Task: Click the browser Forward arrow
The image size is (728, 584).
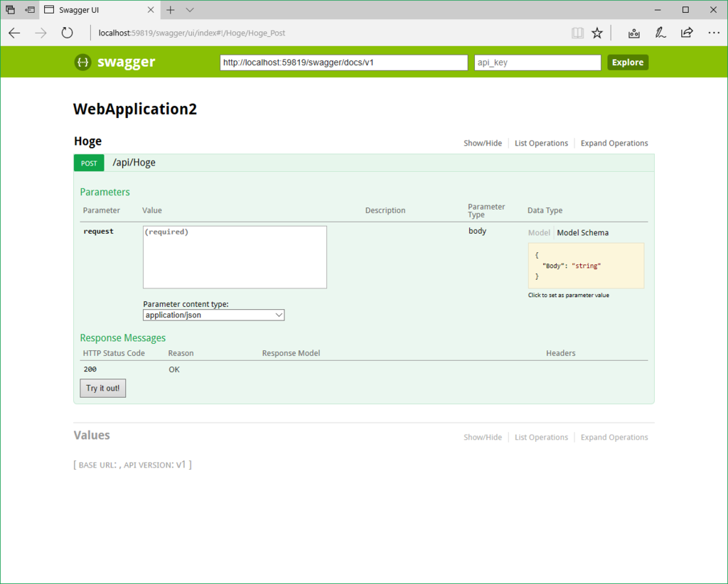Action: point(41,33)
